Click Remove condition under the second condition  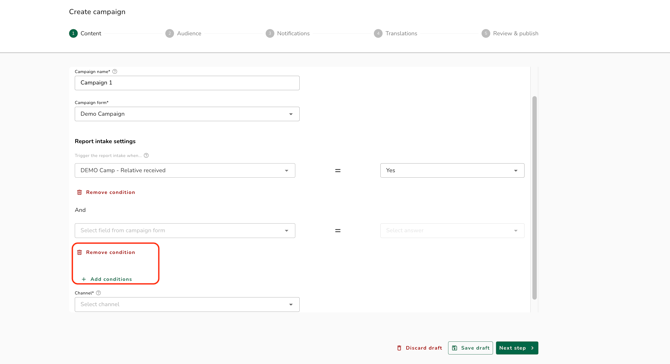(x=106, y=252)
